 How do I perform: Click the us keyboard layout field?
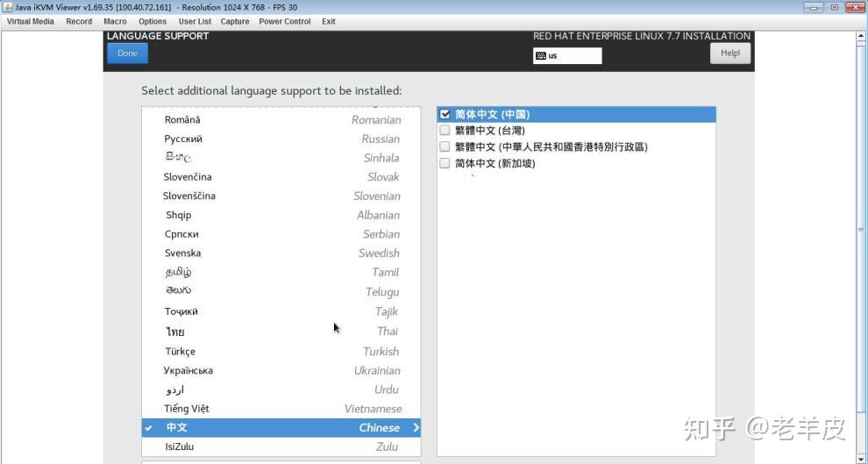coord(567,56)
